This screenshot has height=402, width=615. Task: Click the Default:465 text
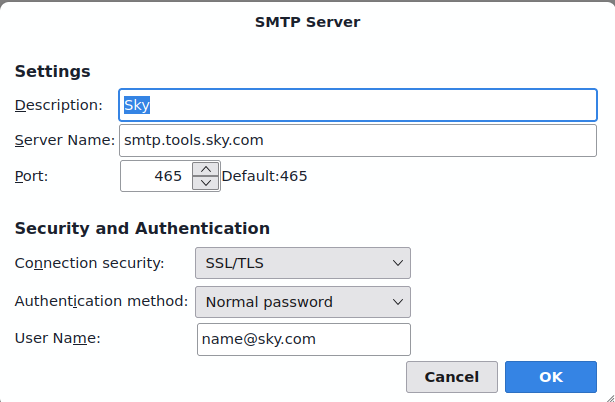click(x=264, y=176)
